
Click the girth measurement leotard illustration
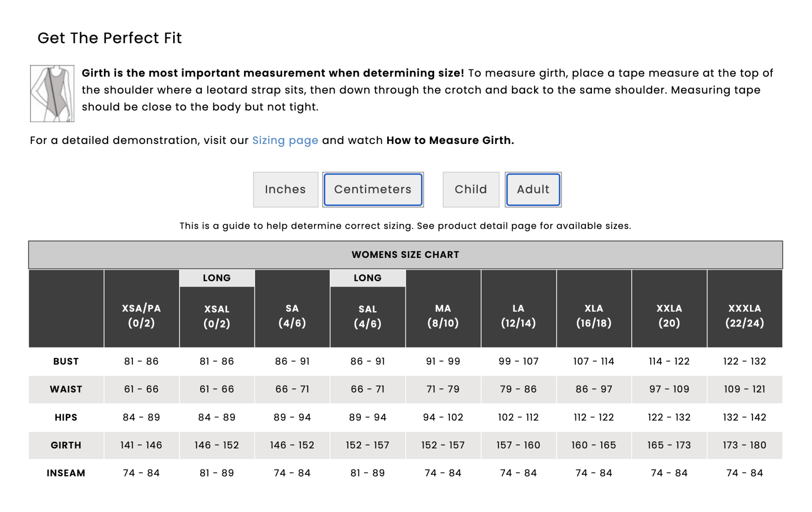[x=52, y=94]
